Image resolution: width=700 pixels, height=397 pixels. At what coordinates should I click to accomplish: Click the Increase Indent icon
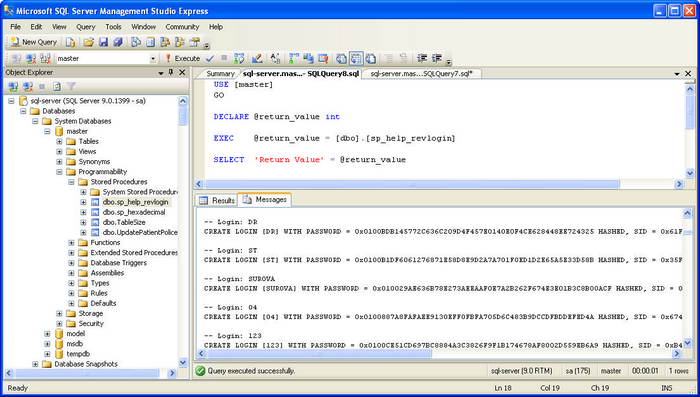[437, 59]
